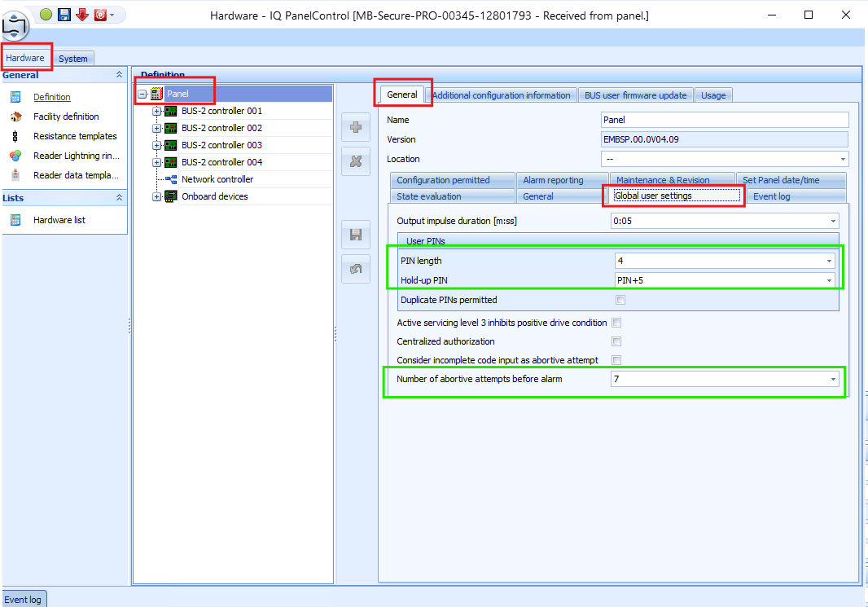868x607 pixels.
Task: Collapse the Panel tree node
Action: [142, 94]
